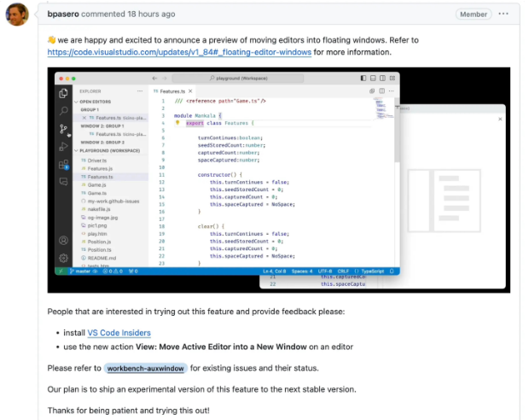
Task: Select the Window 2: Group 2 entry
Action: (102, 143)
